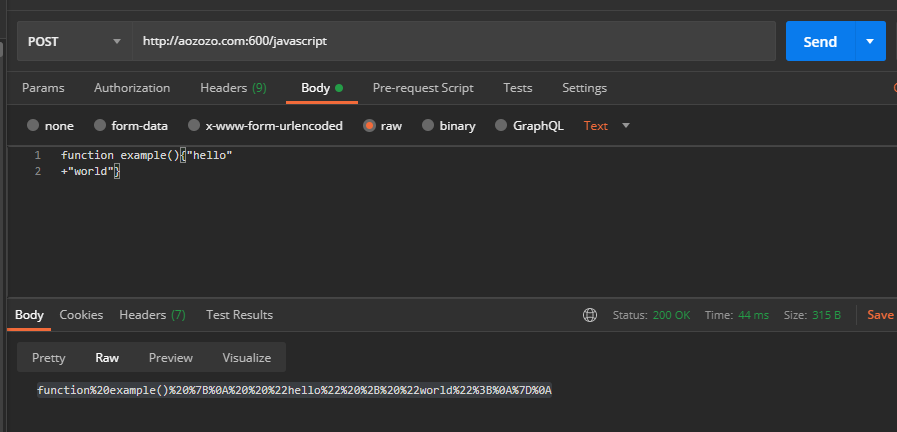897x432 pixels.
Task: Switch response view to Visualize
Action: pyautogui.click(x=247, y=358)
